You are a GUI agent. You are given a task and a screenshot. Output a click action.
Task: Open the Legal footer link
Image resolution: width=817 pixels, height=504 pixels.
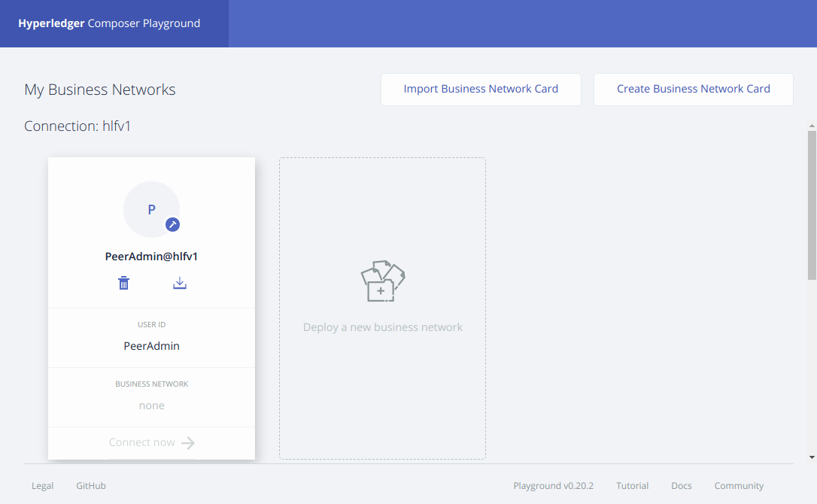click(42, 486)
